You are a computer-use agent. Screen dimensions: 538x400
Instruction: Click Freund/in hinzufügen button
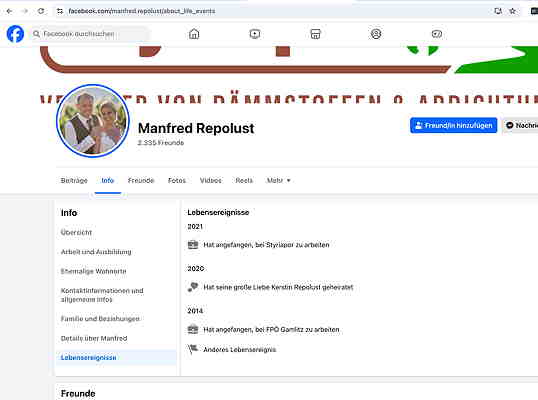[x=454, y=126]
